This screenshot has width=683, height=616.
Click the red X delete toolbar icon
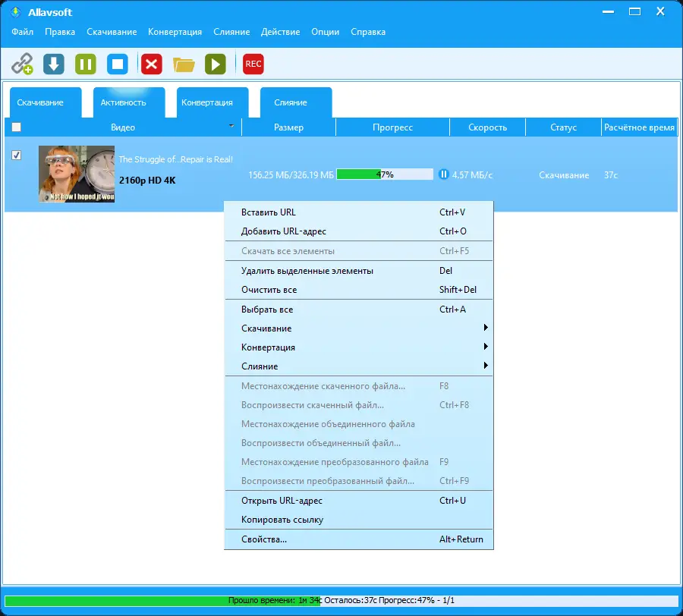pyautogui.click(x=151, y=64)
